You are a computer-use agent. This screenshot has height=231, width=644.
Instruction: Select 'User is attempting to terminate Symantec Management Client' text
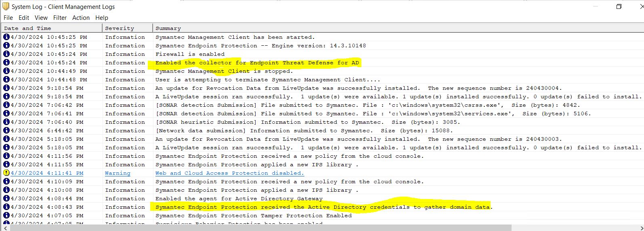268,80
